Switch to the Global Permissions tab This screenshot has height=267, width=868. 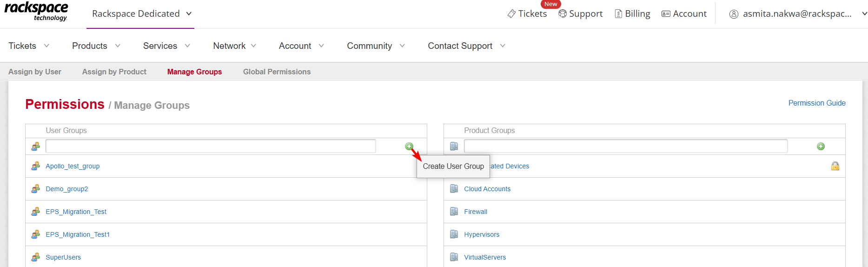click(x=277, y=72)
